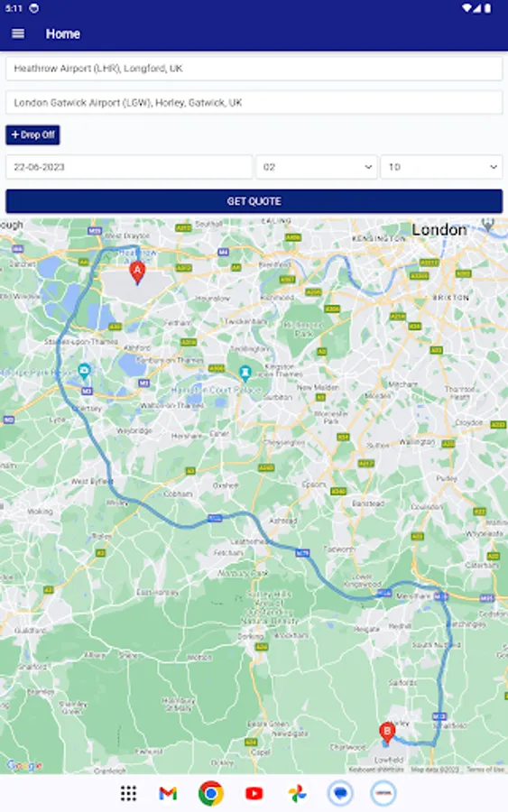Screen dimensions: 508x812
Task: Edit the London Gatwick Airport destination field
Action: click(x=254, y=103)
